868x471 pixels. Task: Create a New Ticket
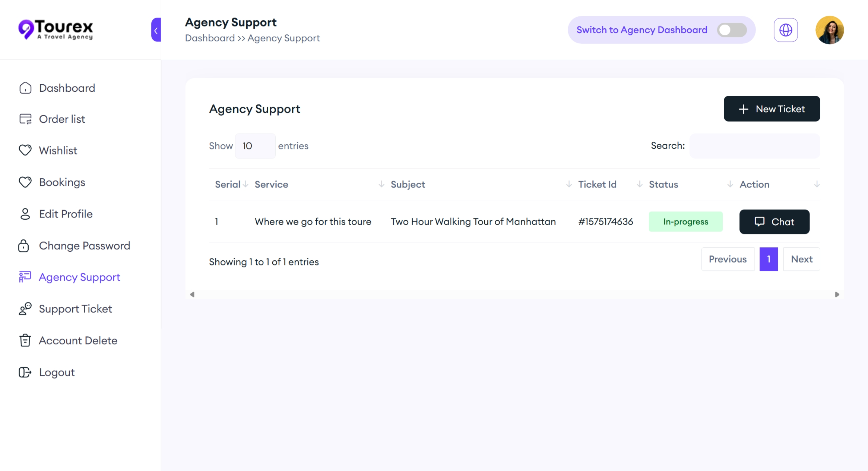772,109
